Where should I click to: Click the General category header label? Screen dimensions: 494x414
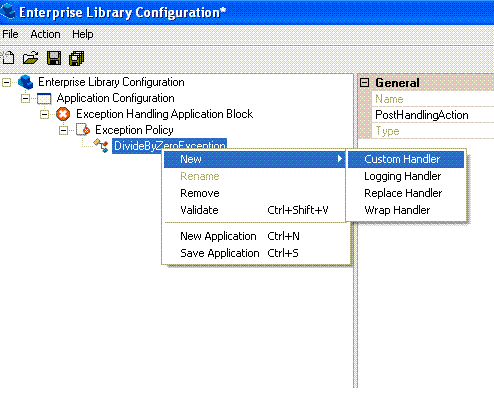[397, 83]
